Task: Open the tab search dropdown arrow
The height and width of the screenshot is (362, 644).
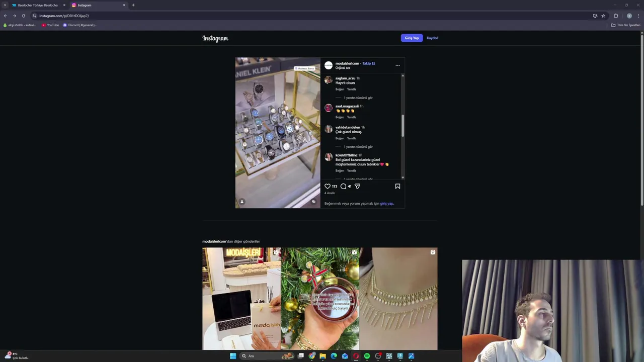Action: [x=5, y=5]
